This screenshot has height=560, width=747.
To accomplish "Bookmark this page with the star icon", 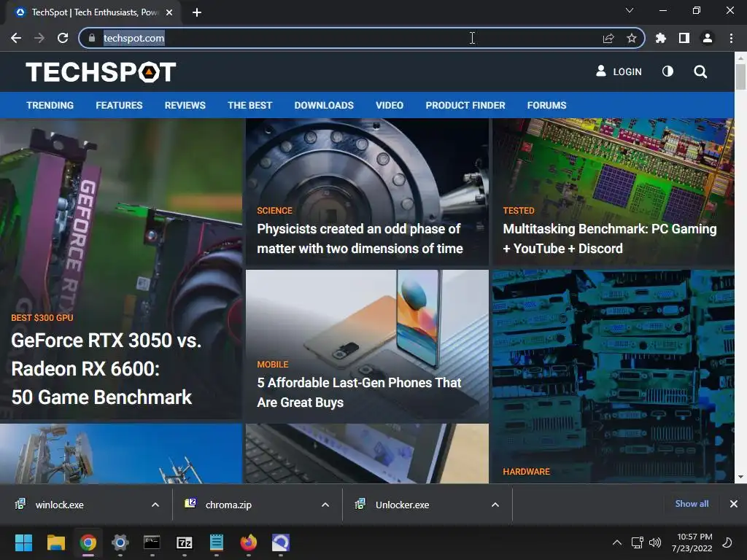I will click(632, 38).
